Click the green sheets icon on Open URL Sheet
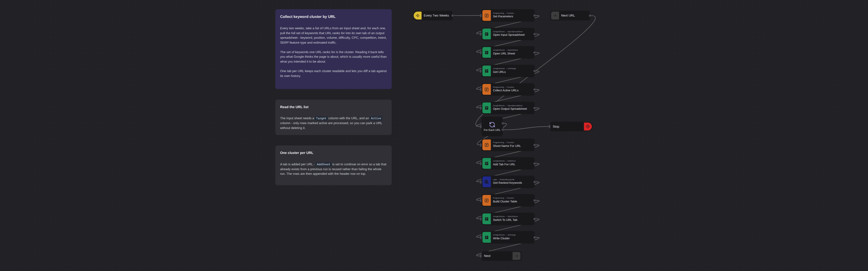 click(x=487, y=53)
